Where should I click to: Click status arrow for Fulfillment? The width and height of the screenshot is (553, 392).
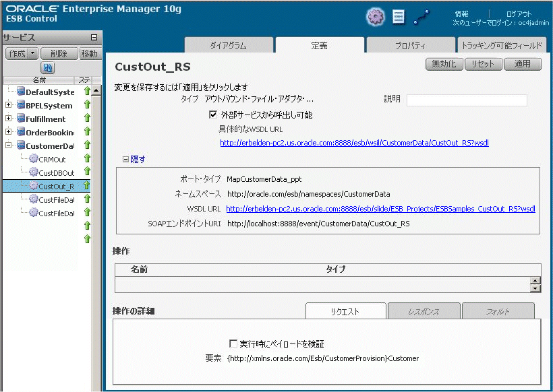[x=87, y=118]
